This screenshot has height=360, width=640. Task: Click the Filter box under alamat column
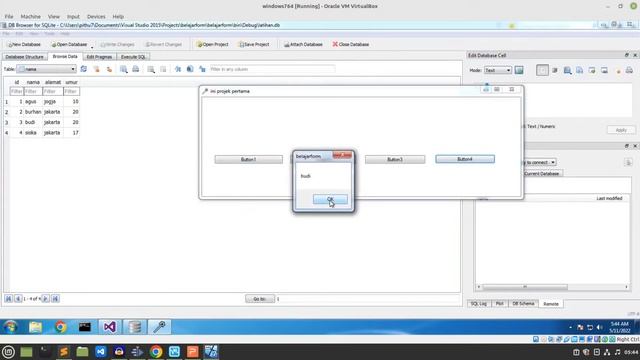53,91
